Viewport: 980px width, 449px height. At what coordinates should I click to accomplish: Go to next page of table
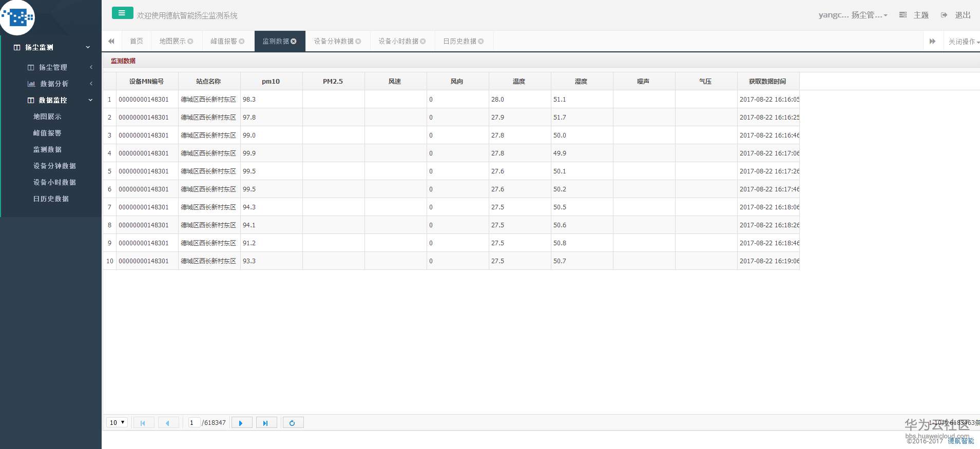[241, 423]
